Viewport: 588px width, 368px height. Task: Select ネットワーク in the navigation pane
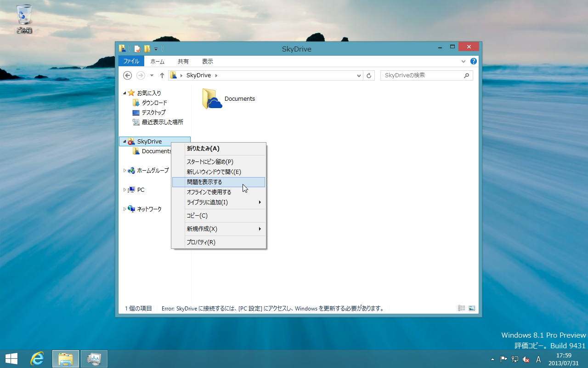(149, 209)
